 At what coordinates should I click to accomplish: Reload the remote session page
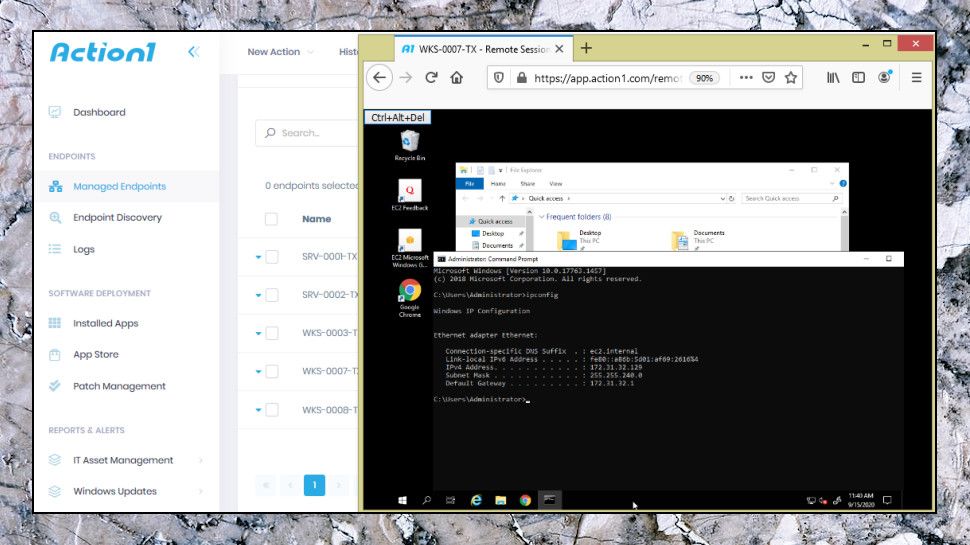[431, 78]
